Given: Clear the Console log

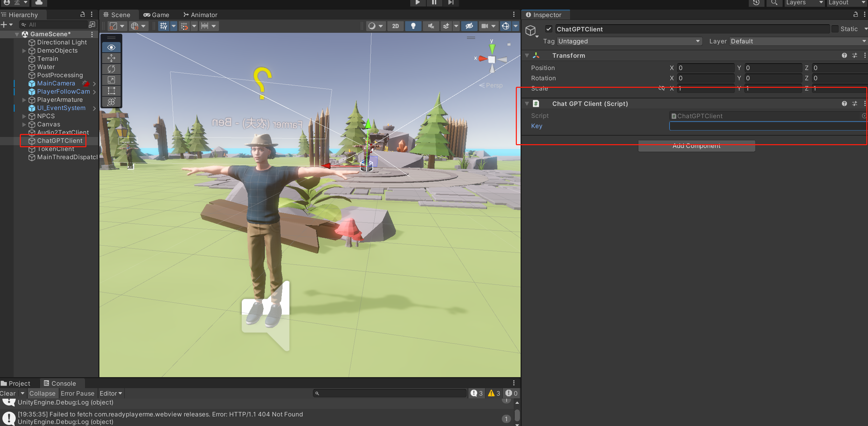Looking at the screenshot, I should click(x=8, y=393).
